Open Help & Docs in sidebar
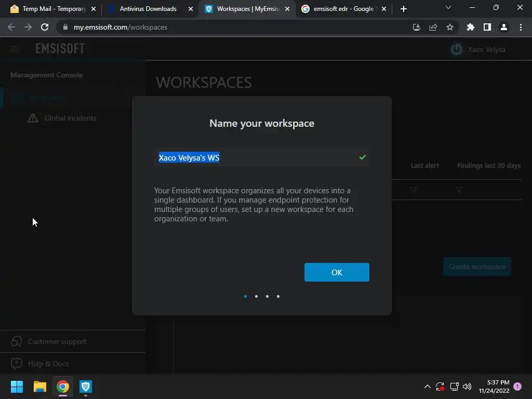Image resolution: width=532 pixels, height=399 pixels. coord(48,364)
